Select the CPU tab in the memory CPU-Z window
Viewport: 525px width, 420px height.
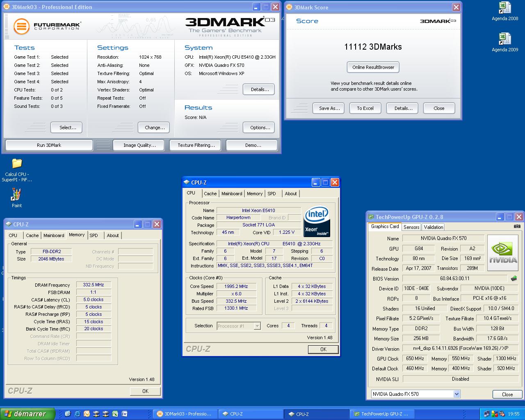pyautogui.click(x=13, y=235)
